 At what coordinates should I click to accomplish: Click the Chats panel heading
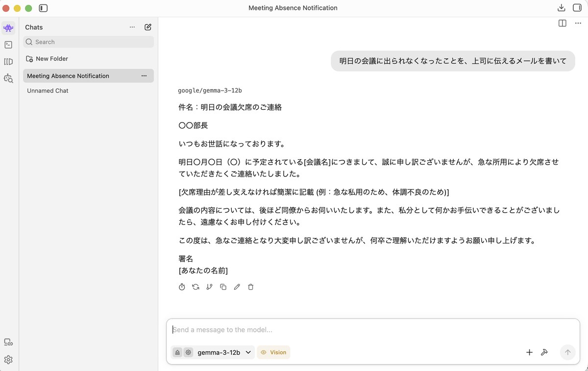click(x=34, y=27)
